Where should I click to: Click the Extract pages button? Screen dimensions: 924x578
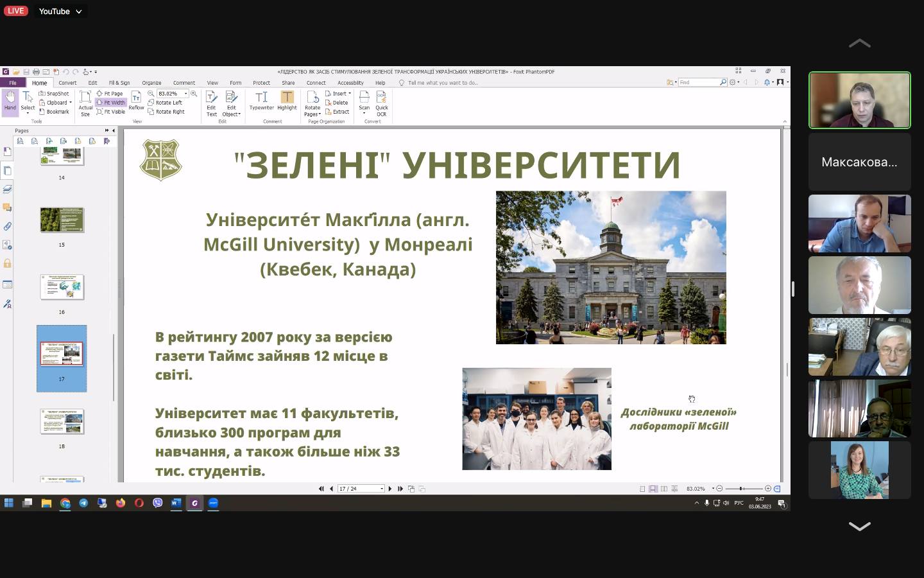[338, 112]
